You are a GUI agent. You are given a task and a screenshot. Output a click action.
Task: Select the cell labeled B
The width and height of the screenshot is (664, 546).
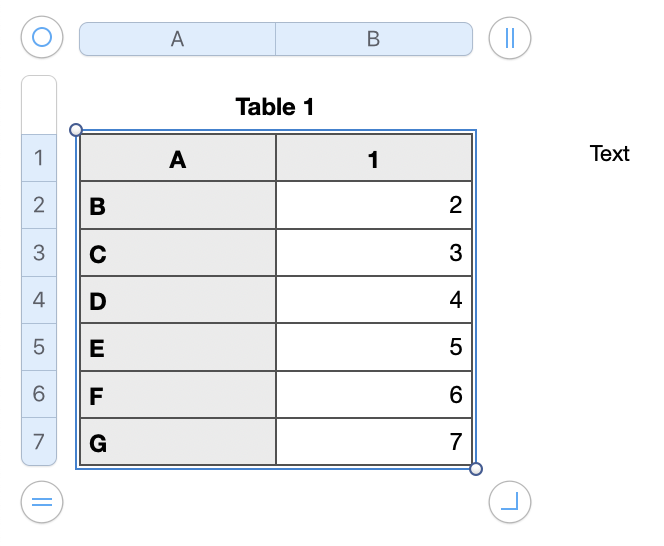[177, 206]
